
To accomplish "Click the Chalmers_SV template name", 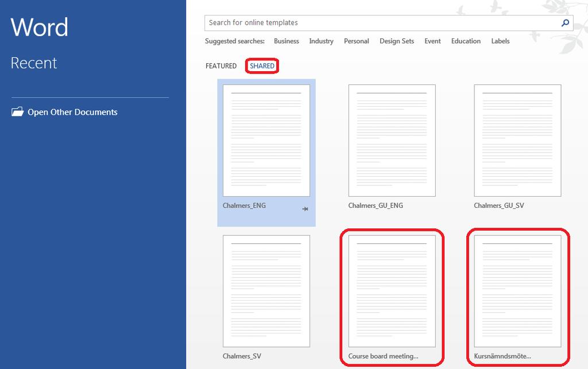I will point(242,356).
